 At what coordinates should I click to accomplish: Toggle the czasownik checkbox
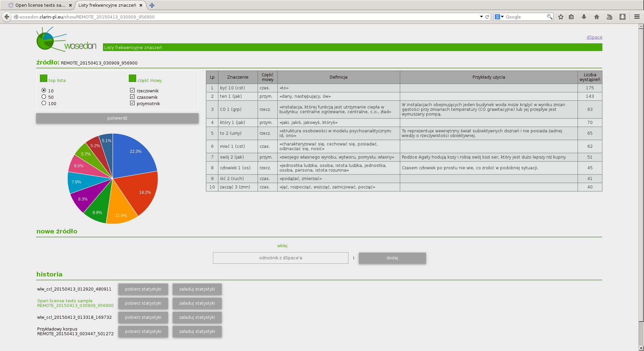132,97
